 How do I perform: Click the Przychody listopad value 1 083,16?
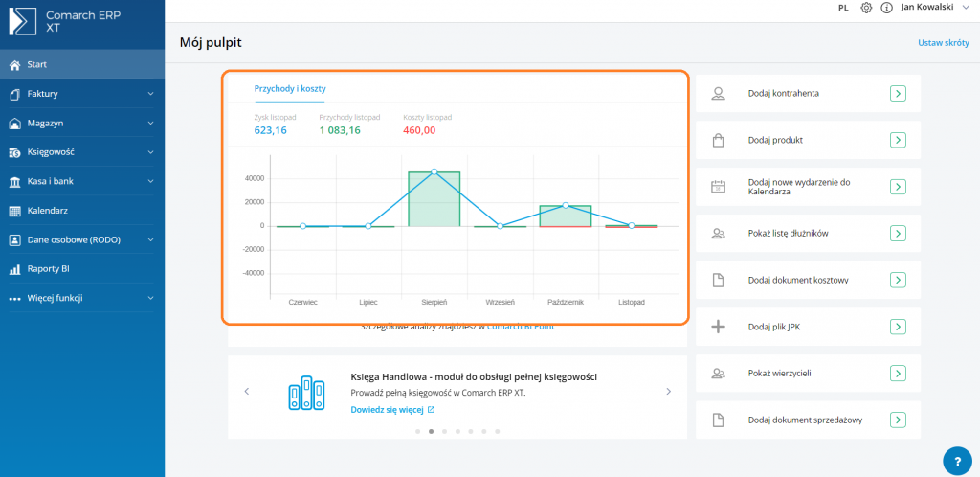[x=340, y=130]
